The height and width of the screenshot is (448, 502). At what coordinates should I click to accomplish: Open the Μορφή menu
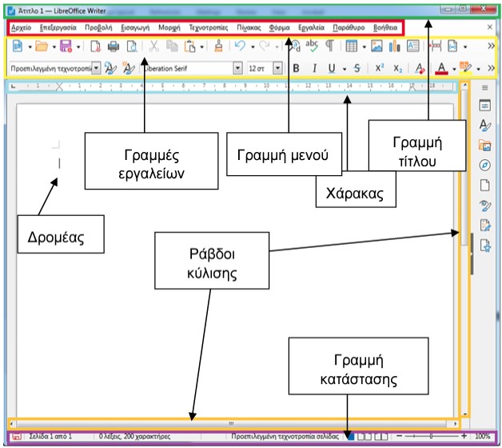pyautogui.click(x=169, y=28)
